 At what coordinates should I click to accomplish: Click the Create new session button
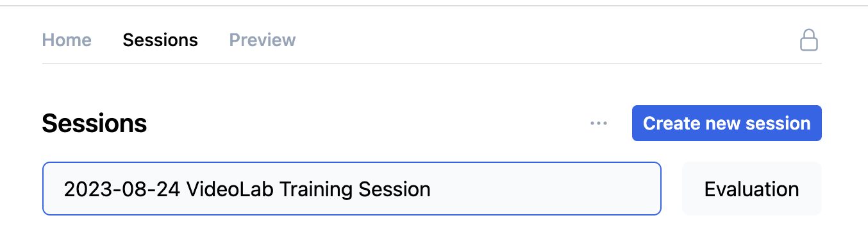tap(727, 123)
